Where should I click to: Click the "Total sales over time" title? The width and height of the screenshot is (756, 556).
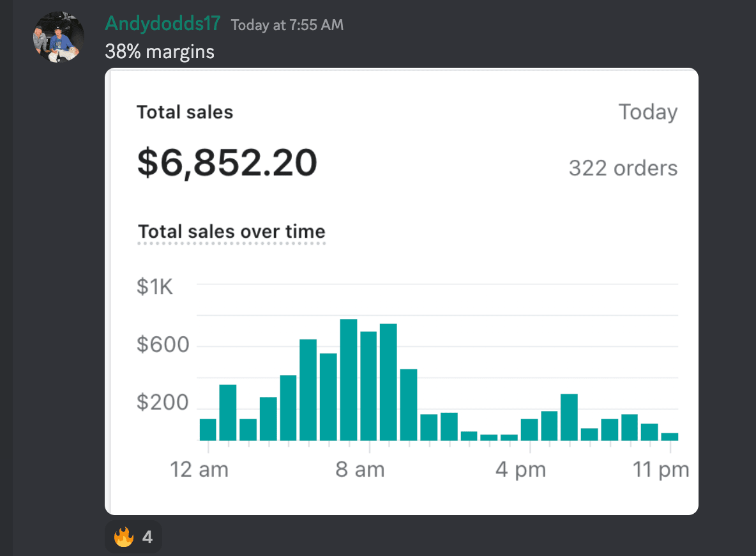232,231
